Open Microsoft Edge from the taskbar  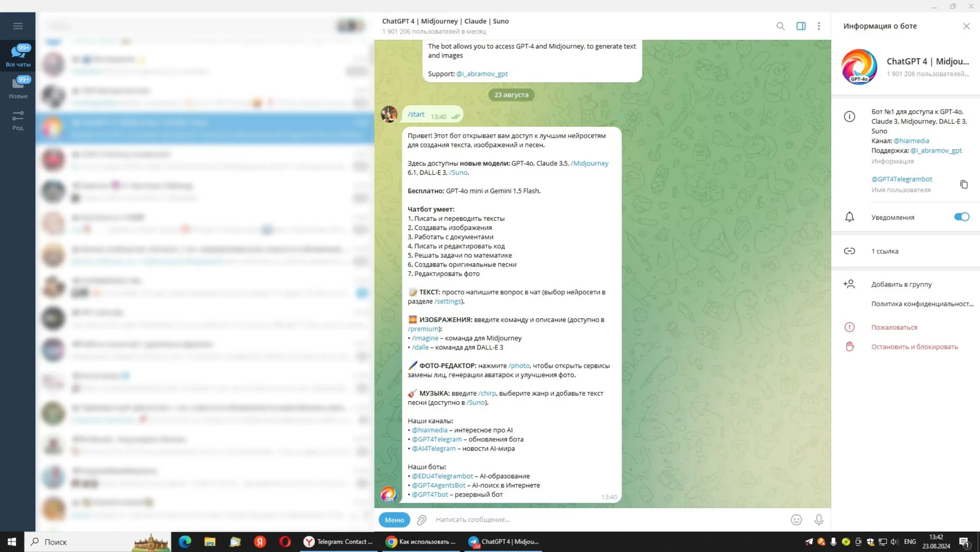tap(185, 542)
